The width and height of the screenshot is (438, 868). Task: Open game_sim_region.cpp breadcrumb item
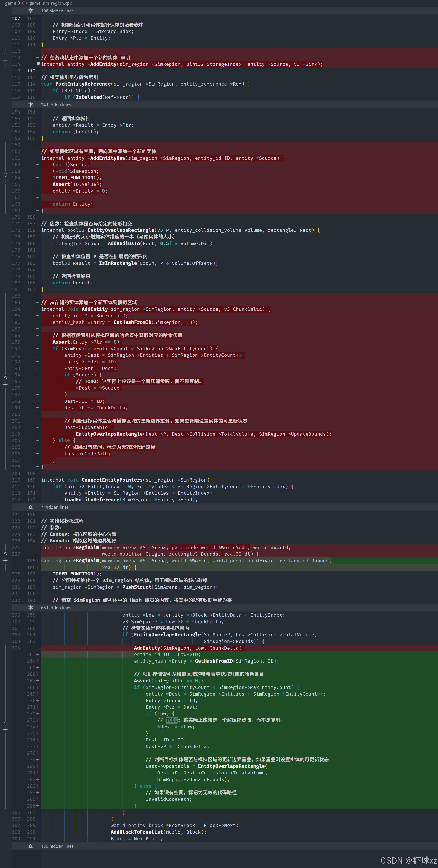51,3
